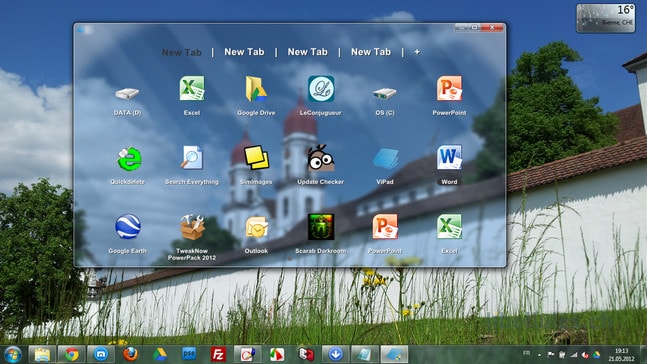Click the Google Drive taskbar icon
Viewport: 647px width, 364px height.
160,355
